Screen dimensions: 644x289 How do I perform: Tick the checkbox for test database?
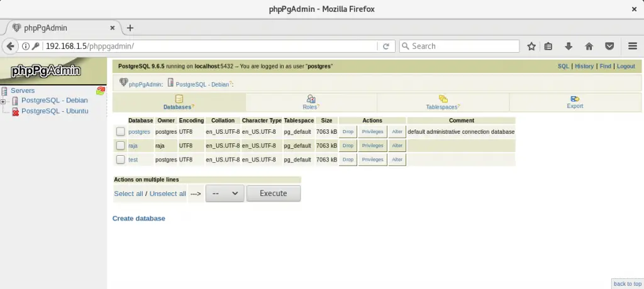pyautogui.click(x=120, y=160)
